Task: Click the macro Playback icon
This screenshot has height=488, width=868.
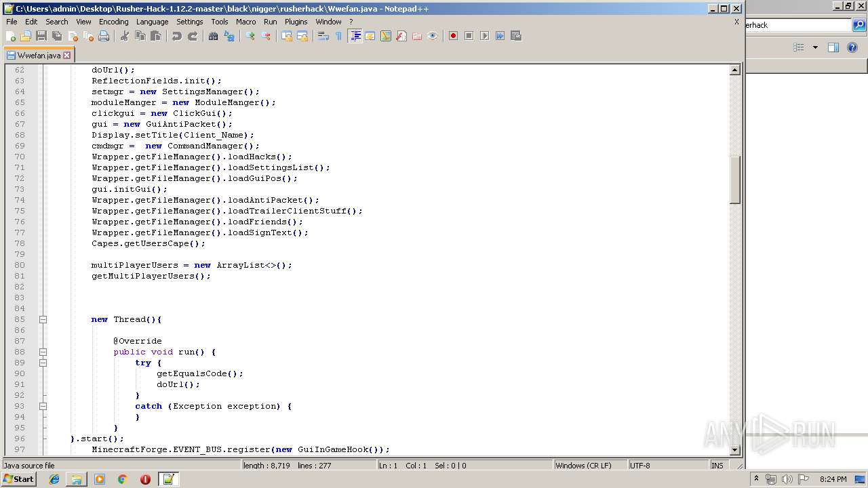Action: point(484,36)
